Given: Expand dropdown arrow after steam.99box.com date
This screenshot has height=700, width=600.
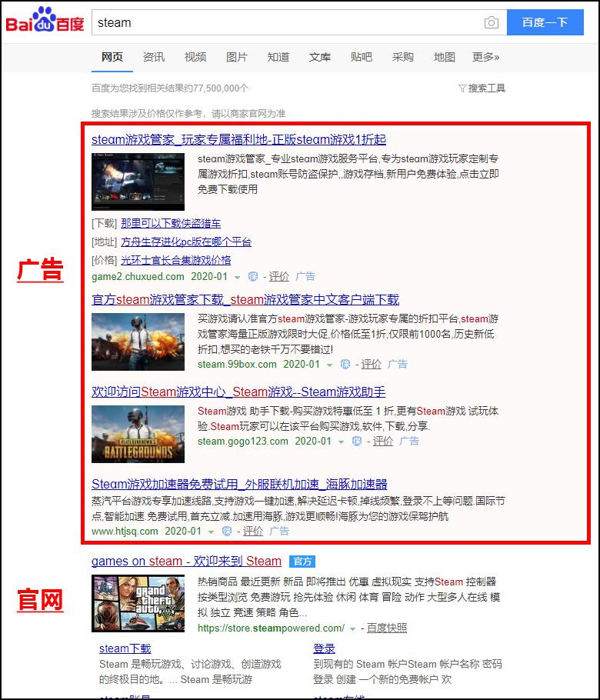Looking at the screenshot, I should (x=329, y=365).
